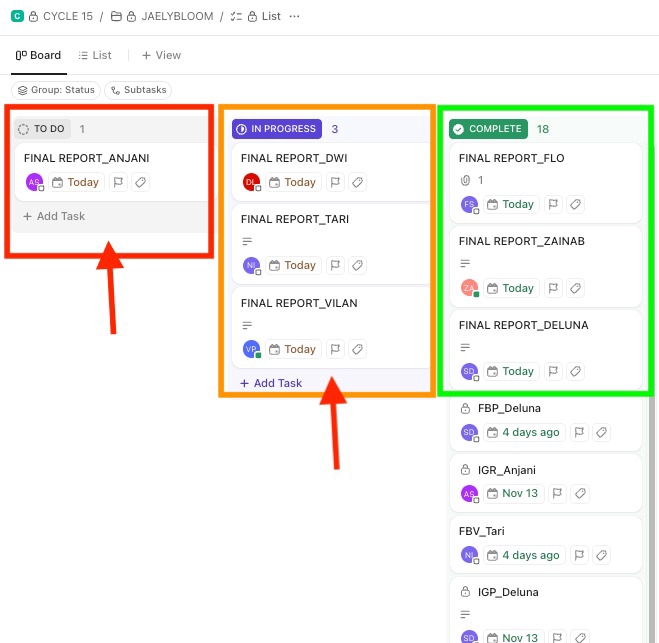Click flag icon on FINAL REPORT_ANJANI card
Screen dimensions: 659x643
(118, 182)
